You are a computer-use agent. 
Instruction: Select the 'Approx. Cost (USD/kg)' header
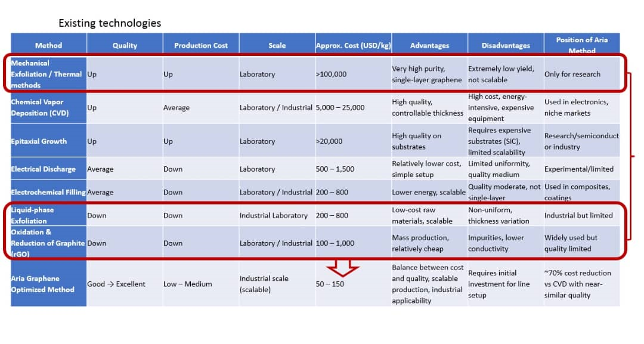[353, 45]
